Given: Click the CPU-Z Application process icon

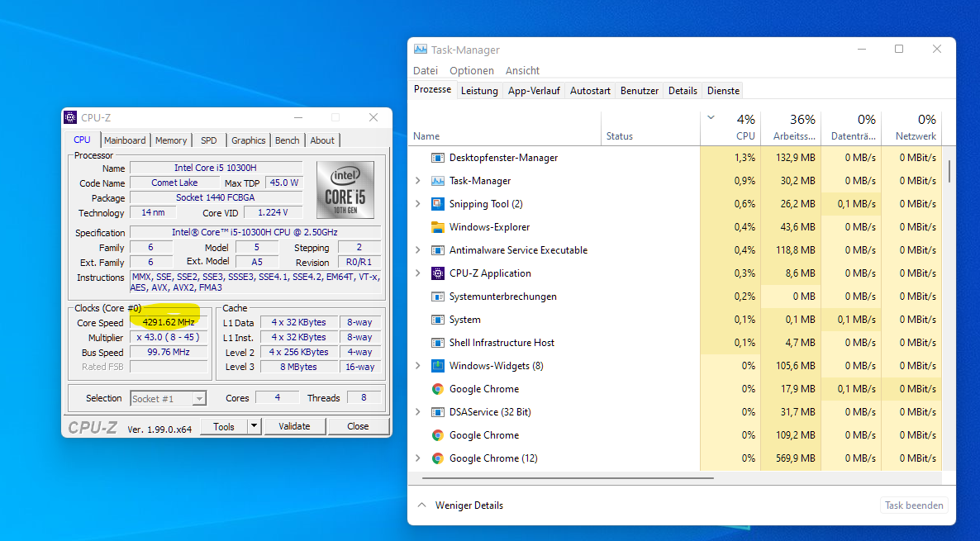Looking at the screenshot, I should pos(438,273).
